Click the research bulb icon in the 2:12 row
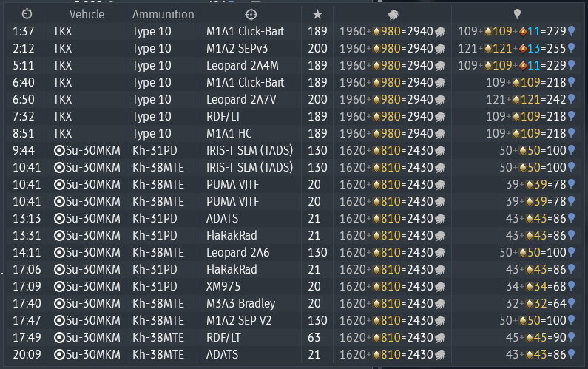Viewport: 588px width, 369px height. tap(571, 48)
